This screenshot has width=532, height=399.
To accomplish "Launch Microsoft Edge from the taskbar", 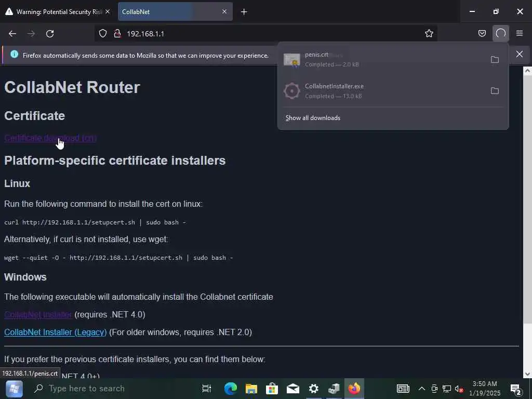I will point(230,389).
